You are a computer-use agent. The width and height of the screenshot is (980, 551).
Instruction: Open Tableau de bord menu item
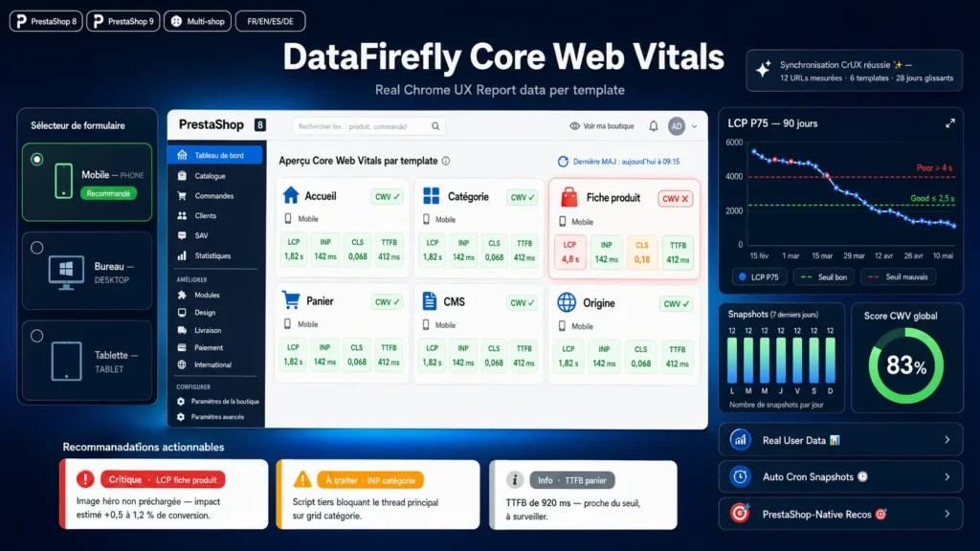[215, 155]
